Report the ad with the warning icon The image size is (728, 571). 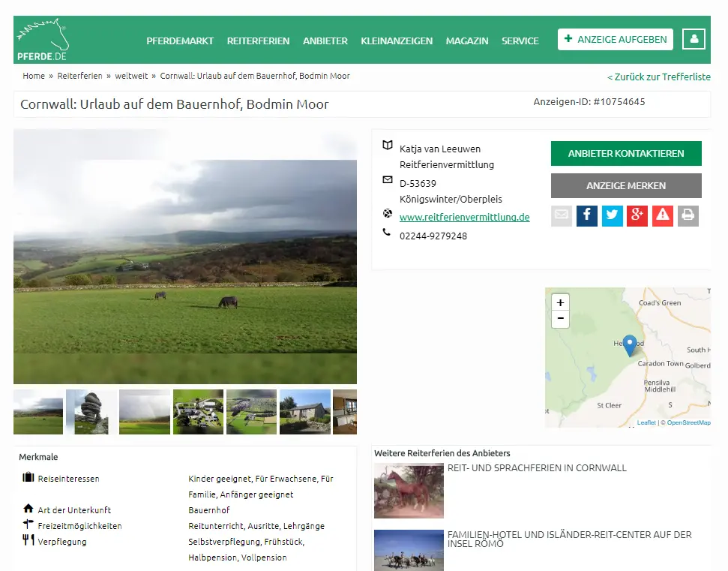(x=663, y=216)
